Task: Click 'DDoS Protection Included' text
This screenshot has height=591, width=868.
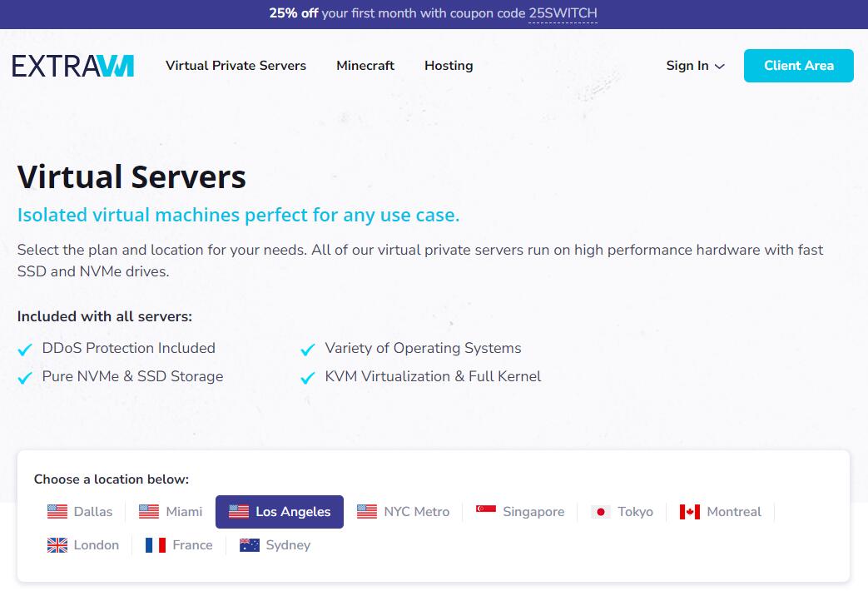Action: click(128, 349)
